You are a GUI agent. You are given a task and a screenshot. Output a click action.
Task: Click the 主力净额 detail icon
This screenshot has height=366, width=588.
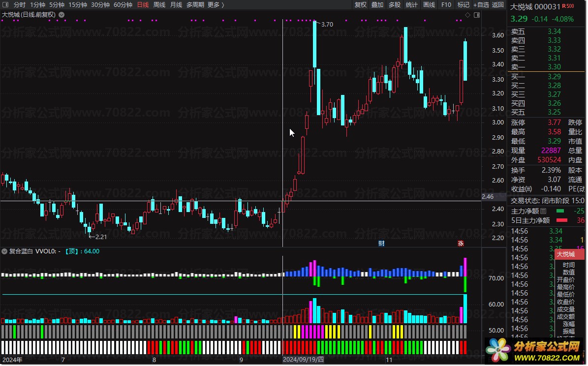click(x=543, y=211)
